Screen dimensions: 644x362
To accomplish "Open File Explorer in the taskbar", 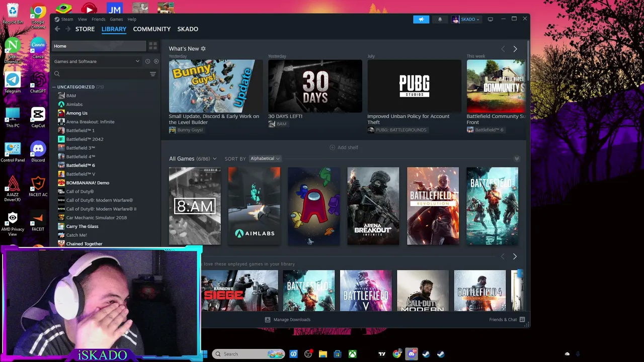I will click(x=323, y=354).
